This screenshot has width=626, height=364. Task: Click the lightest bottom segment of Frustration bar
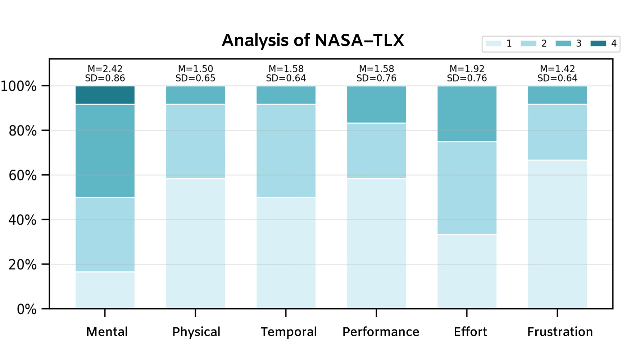coord(557,234)
